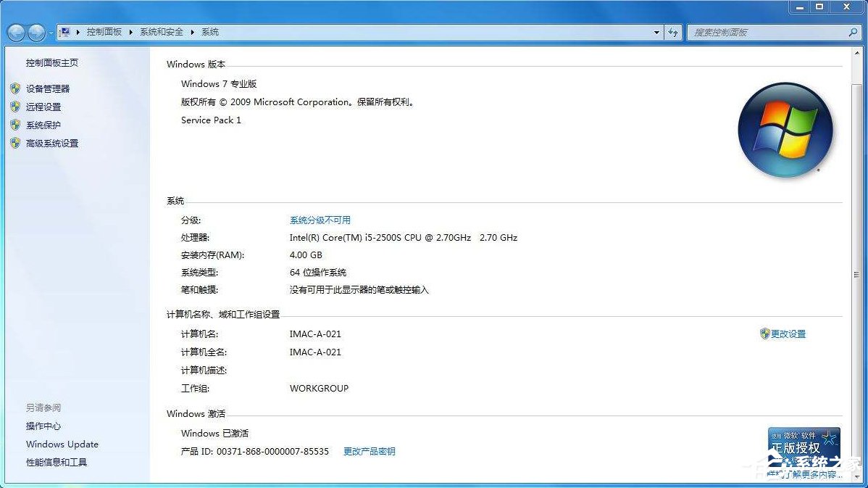Click inside the 搜索控制面板 search field
Screen dimensions: 868x488
[761, 32]
